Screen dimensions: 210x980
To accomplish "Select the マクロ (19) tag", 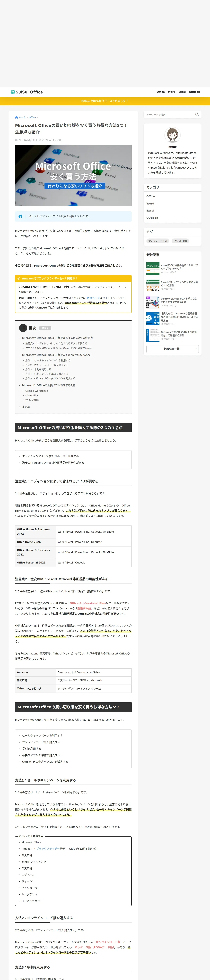I will 180,241.
